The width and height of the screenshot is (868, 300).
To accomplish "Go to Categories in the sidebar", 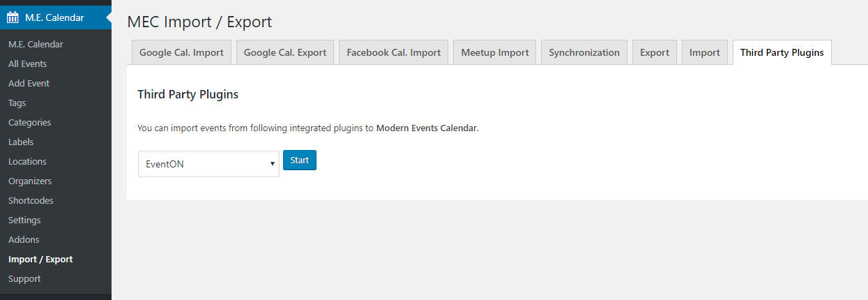I will pyautogui.click(x=29, y=122).
